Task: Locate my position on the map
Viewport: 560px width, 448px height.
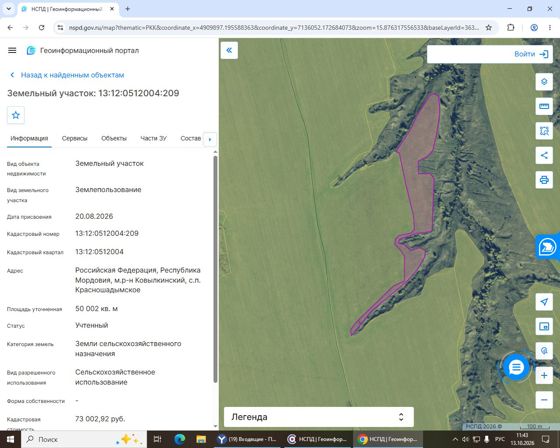Action: pos(544,302)
